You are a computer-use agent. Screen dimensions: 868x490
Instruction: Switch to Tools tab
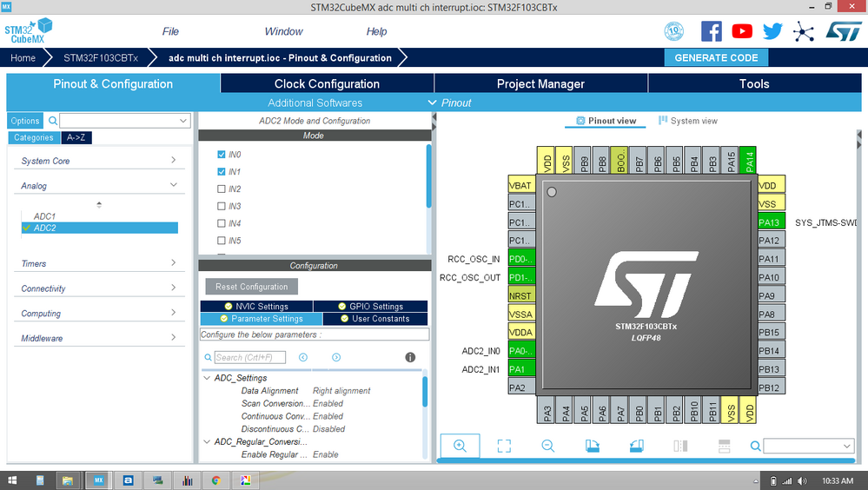[x=754, y=83]
